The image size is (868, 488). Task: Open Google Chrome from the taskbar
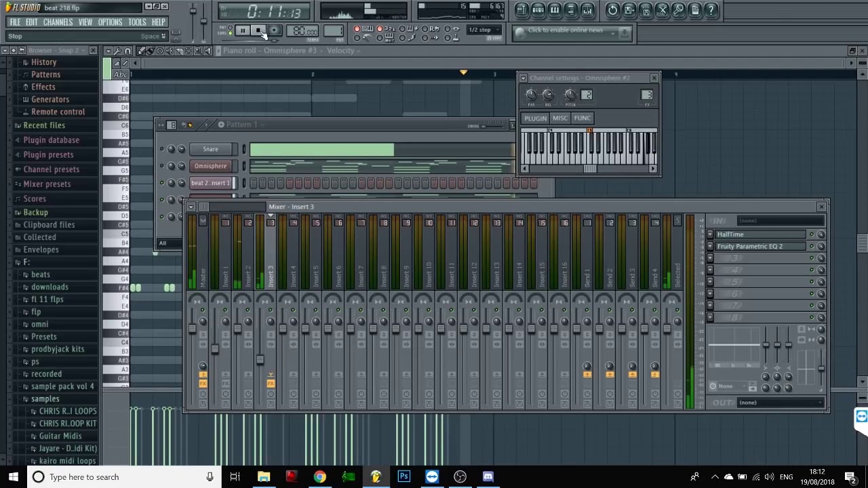coord(319,476)
